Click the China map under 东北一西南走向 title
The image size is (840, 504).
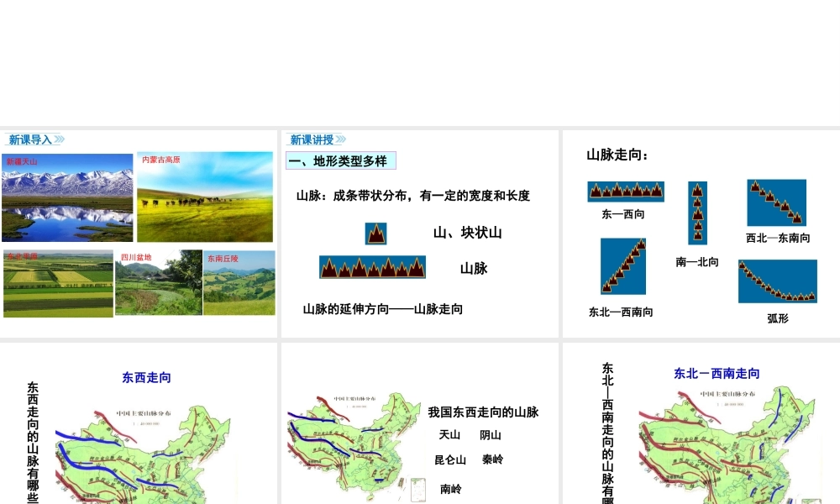pos(728,445)
